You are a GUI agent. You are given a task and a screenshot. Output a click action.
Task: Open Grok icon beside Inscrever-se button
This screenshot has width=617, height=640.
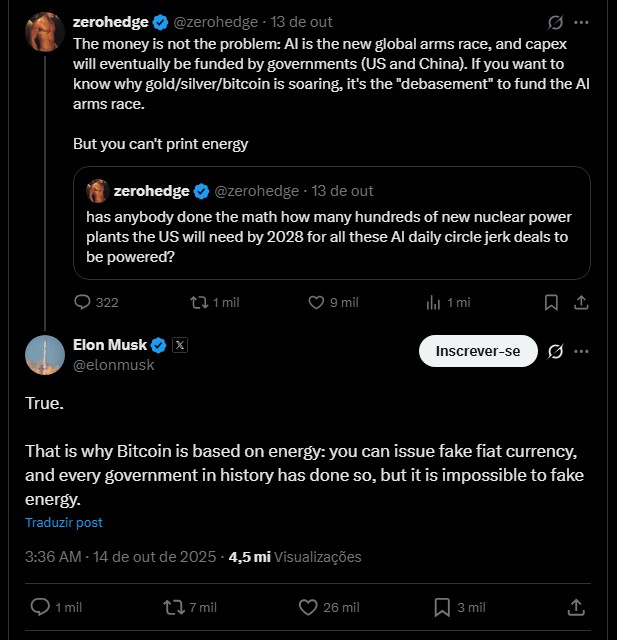(x=557, y=351)
